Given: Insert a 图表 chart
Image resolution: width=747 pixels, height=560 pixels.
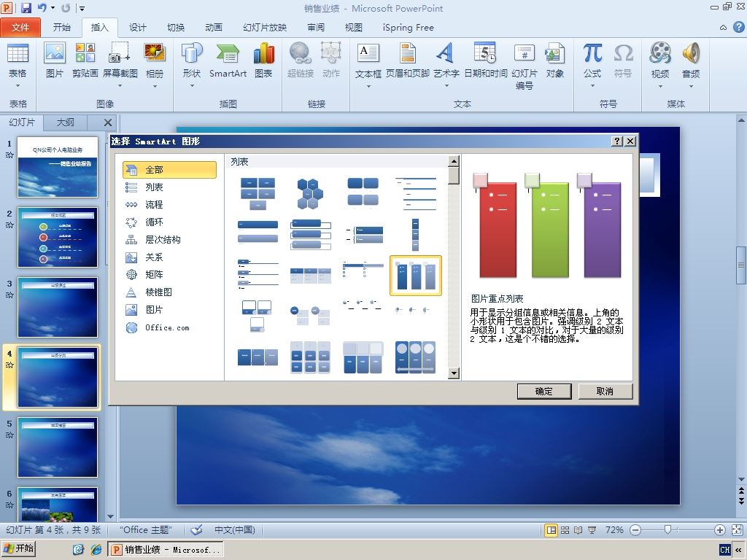Looking at the screenshot, I should point(263,61).
